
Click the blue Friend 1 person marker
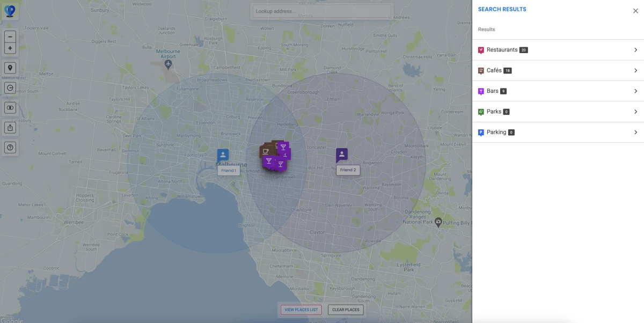coord(223,155)
